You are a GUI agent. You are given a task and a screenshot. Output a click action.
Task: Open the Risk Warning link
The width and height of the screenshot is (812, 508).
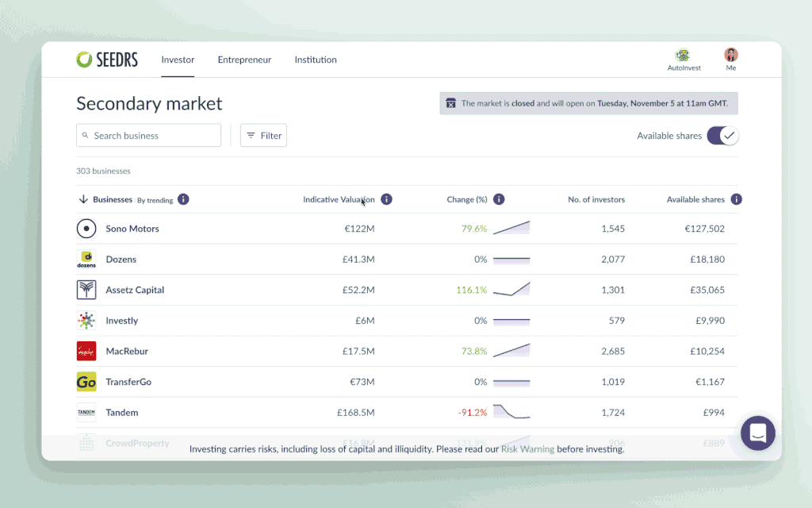click(527, 449)
